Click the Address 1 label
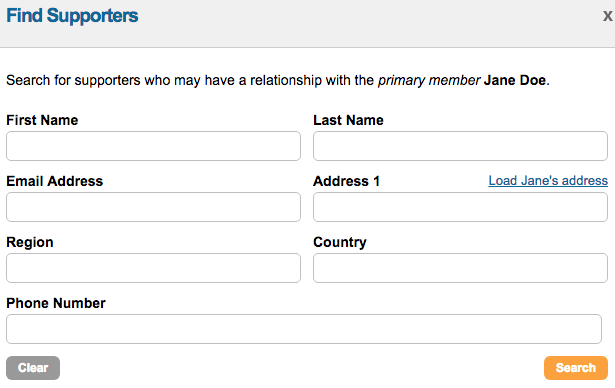Image resolution: width=615 pixels, height=388 pixels. tap(346, 181)
